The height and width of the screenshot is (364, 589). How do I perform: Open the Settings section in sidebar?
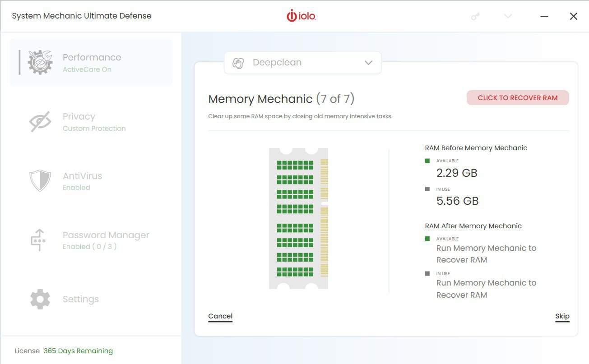click(91, 299)
